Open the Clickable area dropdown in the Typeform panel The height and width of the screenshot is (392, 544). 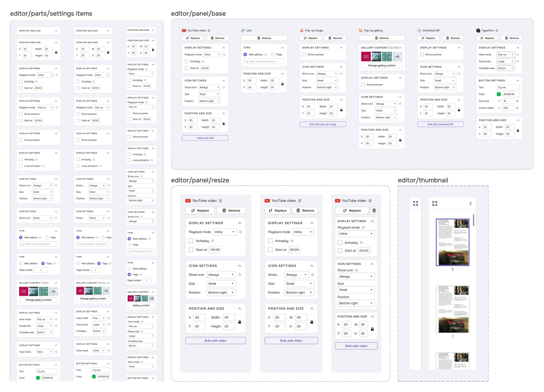tap(506, 68)
